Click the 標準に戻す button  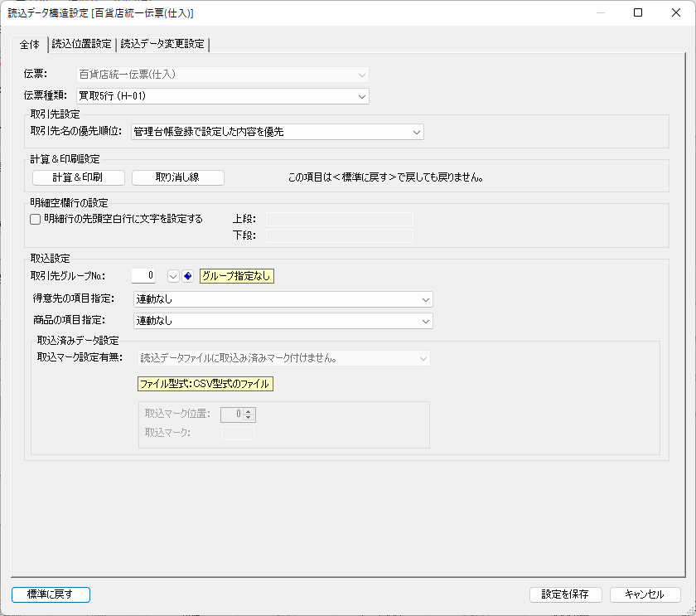[51, 594]
